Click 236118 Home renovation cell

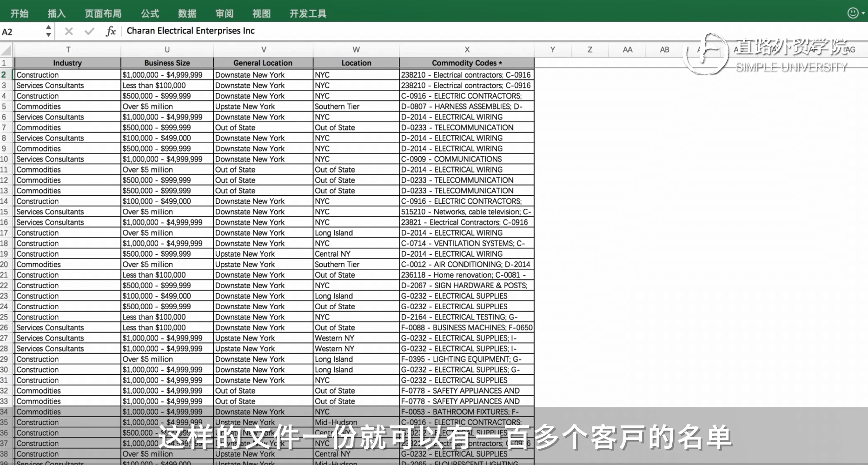click(x=467, y=275)
